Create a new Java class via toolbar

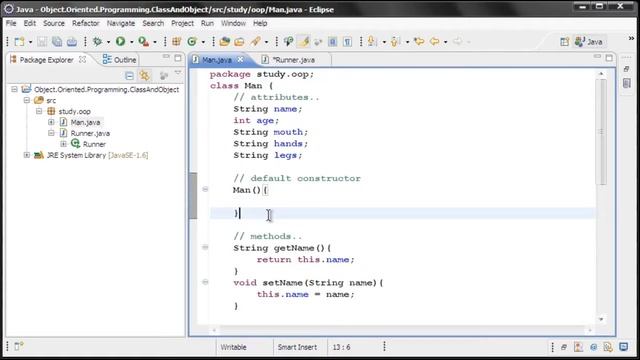[x=192, y=41]
